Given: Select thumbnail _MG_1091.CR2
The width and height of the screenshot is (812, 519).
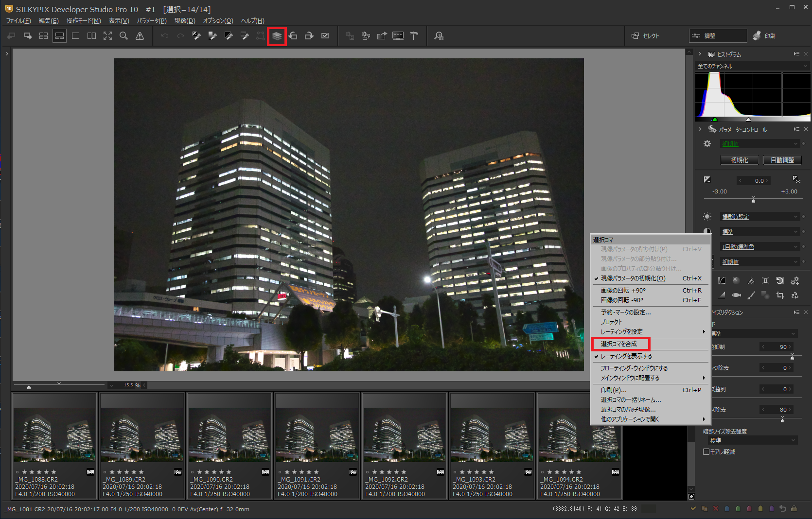Looking at the screenshot, I should 317,446.
